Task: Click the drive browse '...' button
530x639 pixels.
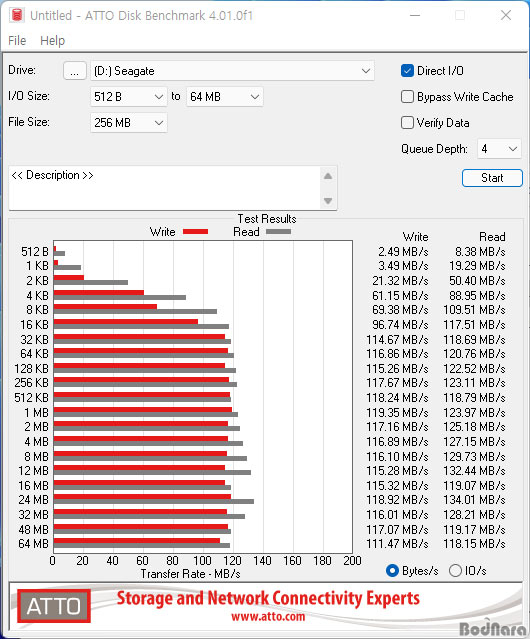Action: (x=75, y=71)
